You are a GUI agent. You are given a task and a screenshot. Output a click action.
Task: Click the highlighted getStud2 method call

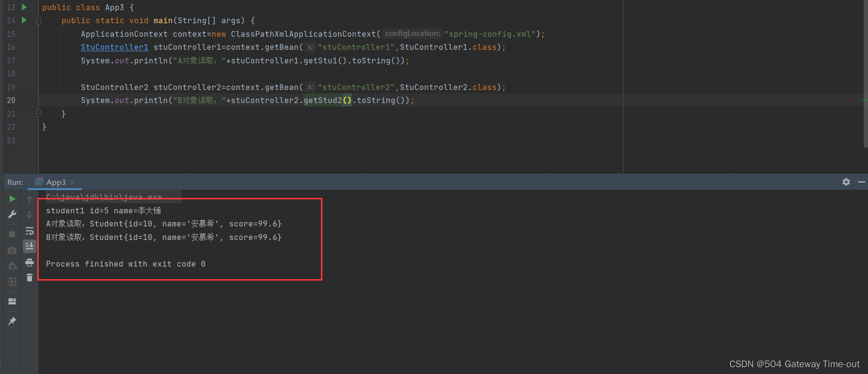click(323, 100)
